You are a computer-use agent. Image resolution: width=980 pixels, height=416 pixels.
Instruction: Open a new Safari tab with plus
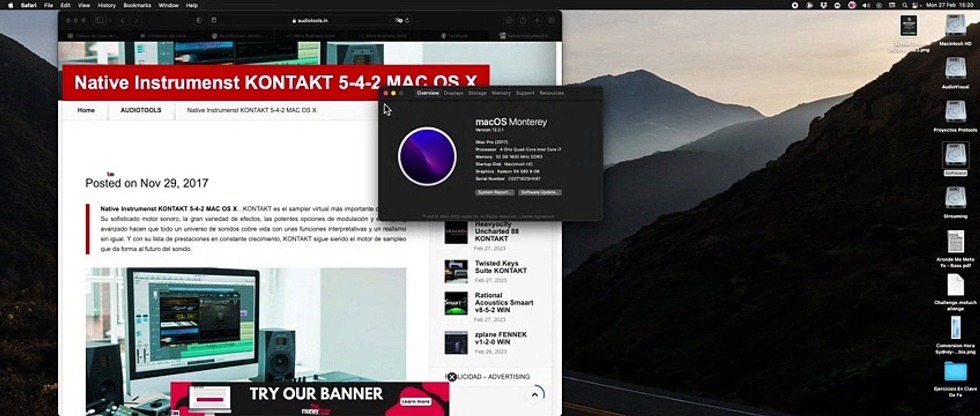coord(537,20)
